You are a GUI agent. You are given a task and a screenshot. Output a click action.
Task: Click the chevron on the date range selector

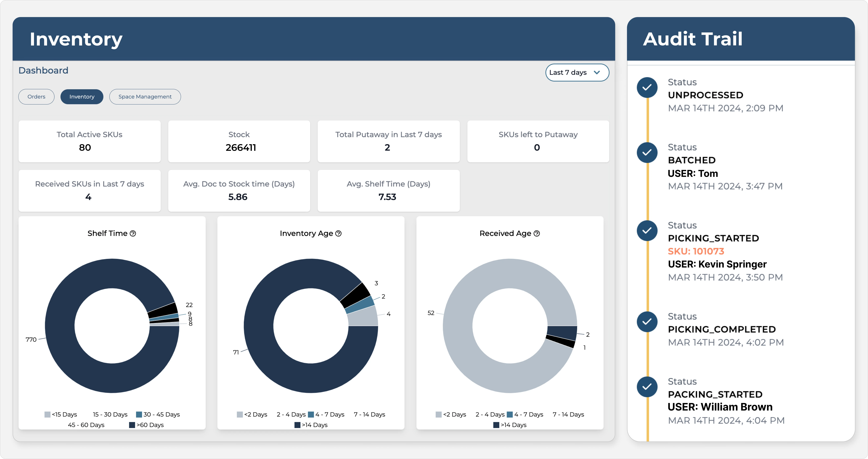(x=597, y=72)
